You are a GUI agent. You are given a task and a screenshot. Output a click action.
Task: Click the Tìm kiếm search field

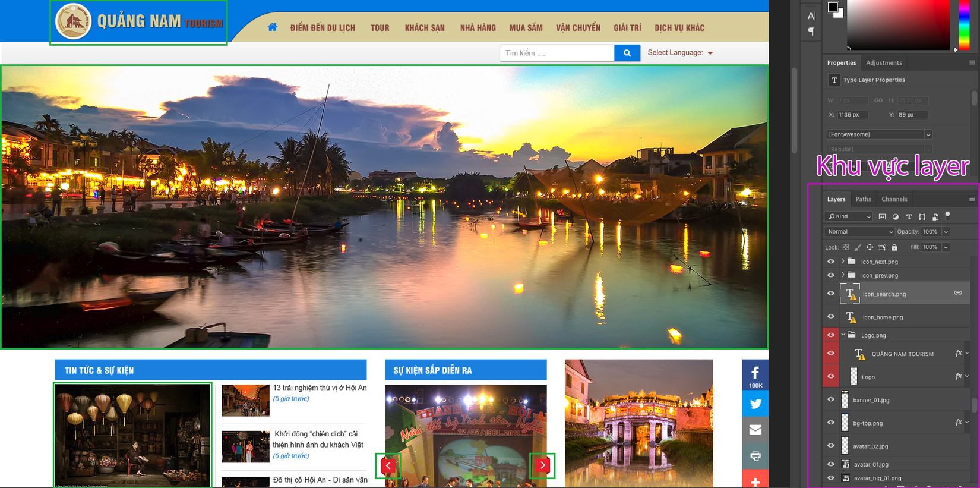(x=557, y=53)
